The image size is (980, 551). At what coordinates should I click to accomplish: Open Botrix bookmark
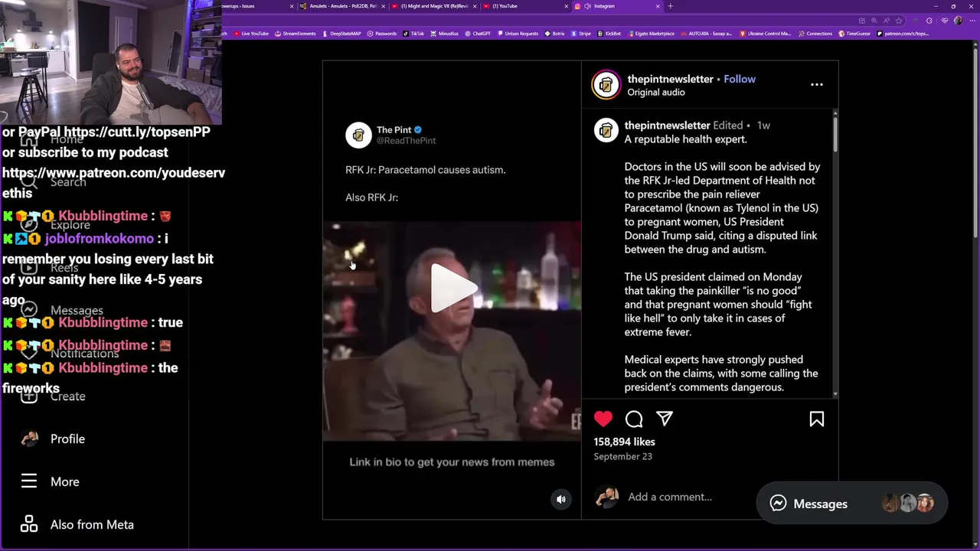[x=555, y=34]
